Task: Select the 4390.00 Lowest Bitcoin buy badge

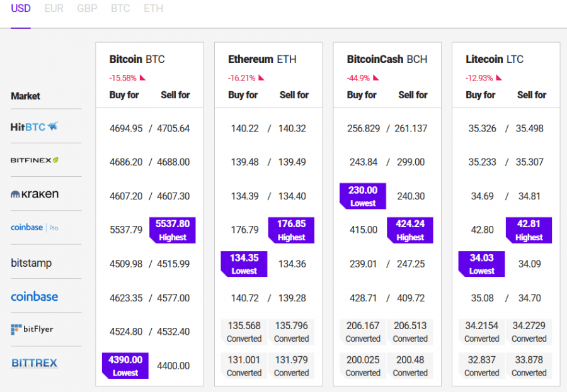Action: [125, 366]
